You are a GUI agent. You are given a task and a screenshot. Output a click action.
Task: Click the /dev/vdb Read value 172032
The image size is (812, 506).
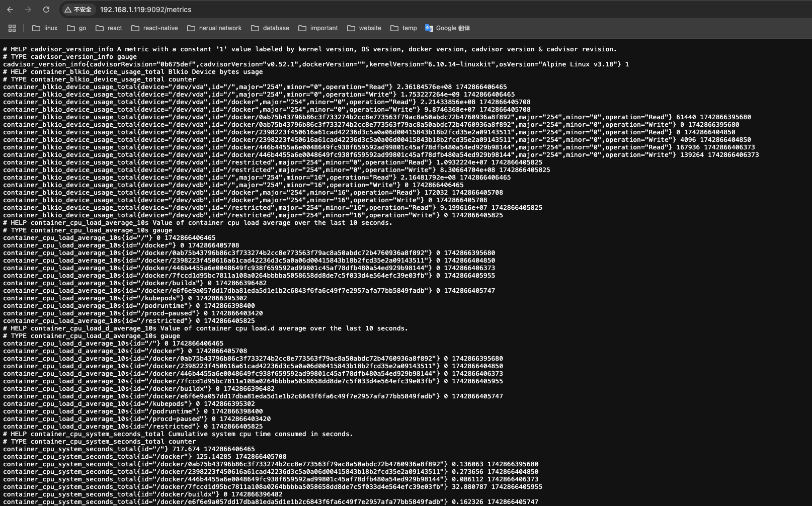[x=436, y=193]
